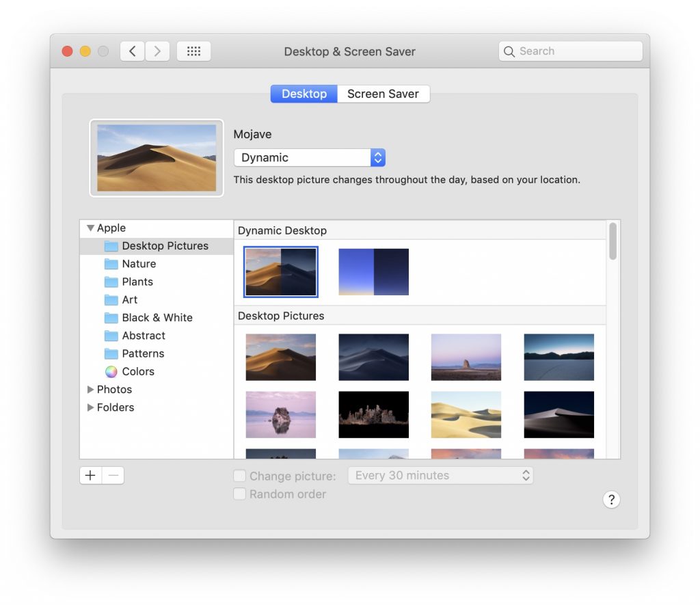
Task: Click the help question mark button
Action: point(611,500)
